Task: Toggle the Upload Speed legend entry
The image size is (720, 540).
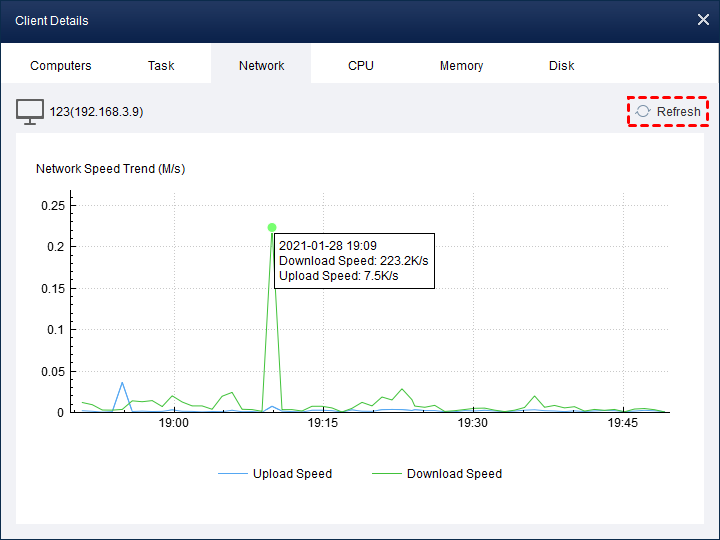Action: click(x=275, y=474)
